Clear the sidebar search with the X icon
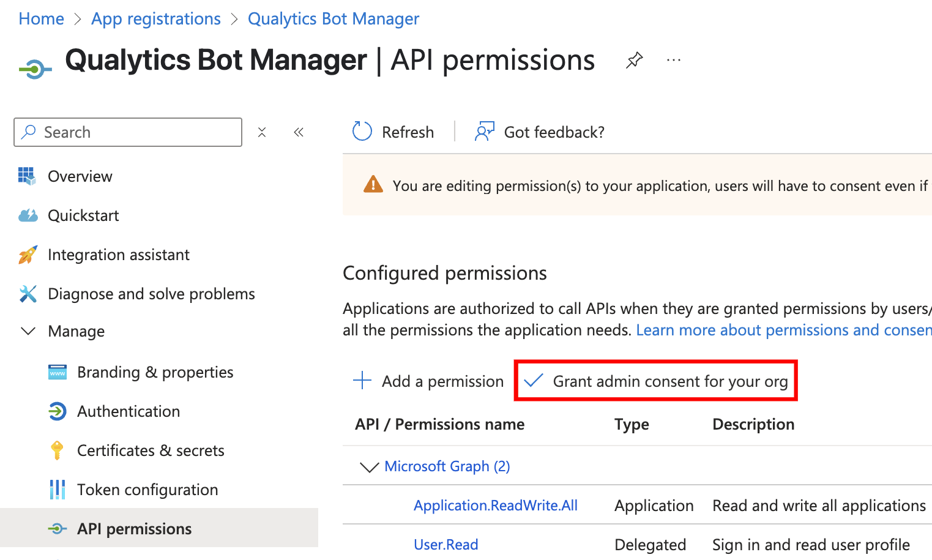This screenshot has height=560, width=932. [x=262, y=132]
